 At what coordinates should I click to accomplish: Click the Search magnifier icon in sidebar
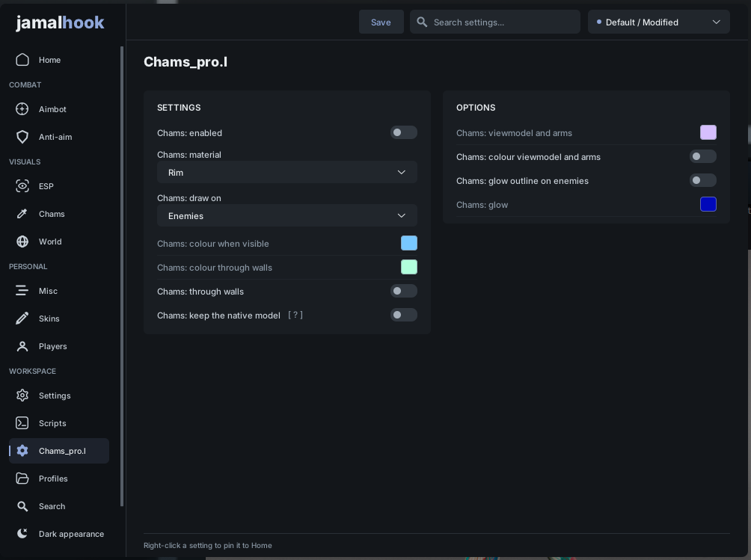coord(22,506)
